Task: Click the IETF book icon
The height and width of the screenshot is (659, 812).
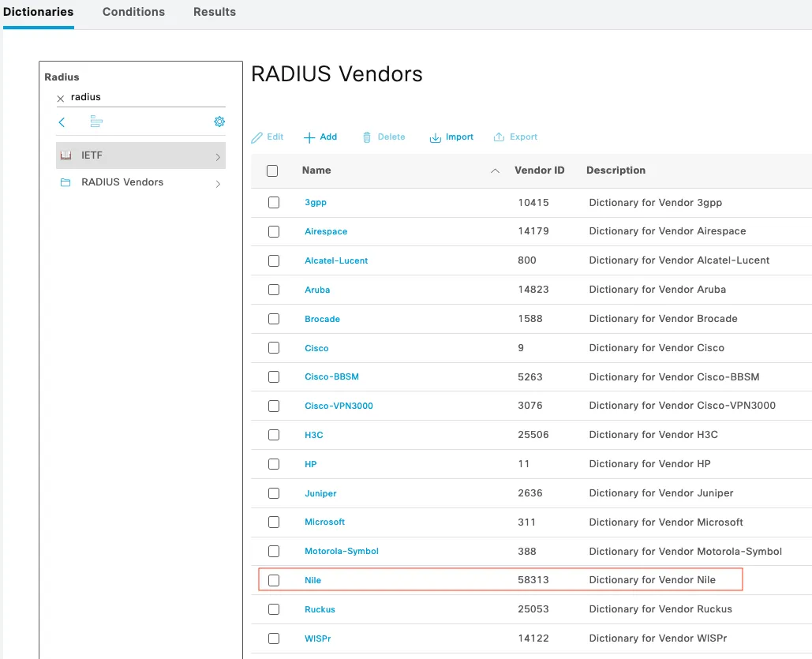Action: tap(65, 155)
